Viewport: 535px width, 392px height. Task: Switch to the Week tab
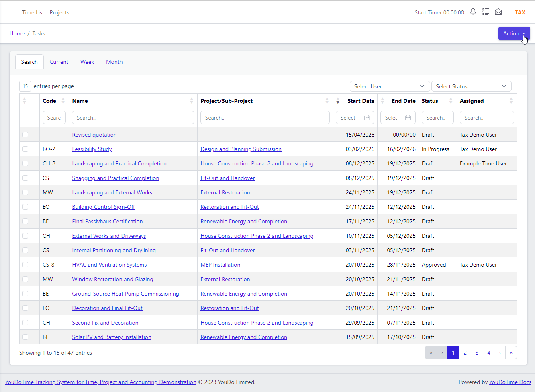(87, 62)
